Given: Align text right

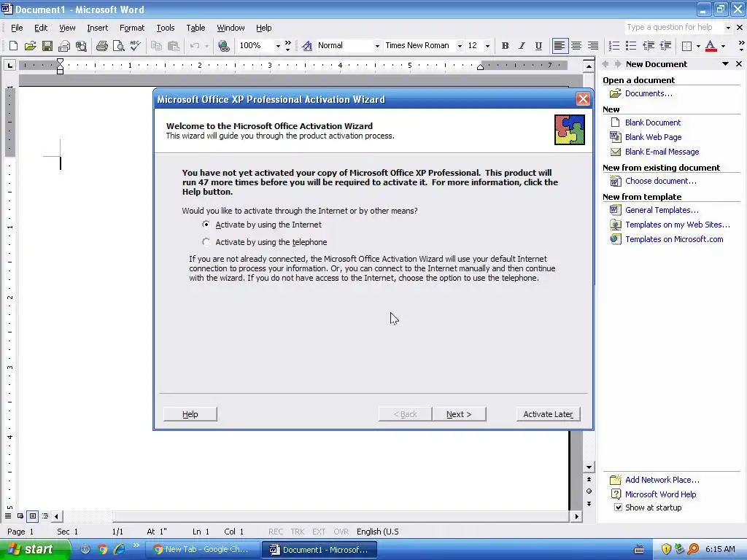Looking at the screenshot, I should pos(593,46).
